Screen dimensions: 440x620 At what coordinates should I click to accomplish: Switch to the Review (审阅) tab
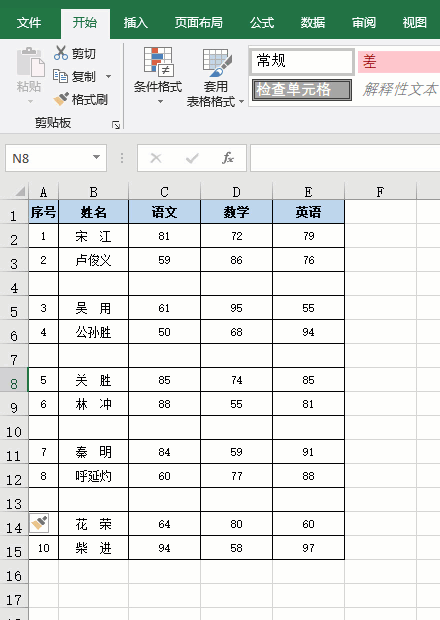[x=364, y=23]
